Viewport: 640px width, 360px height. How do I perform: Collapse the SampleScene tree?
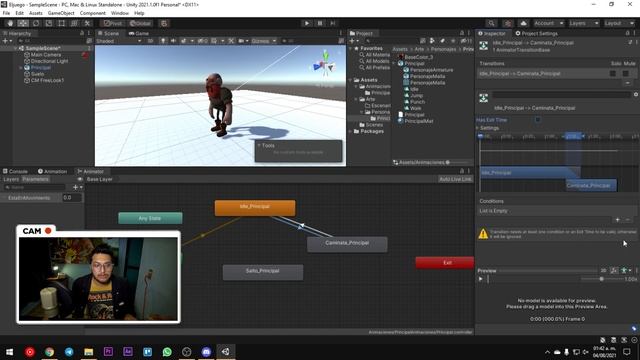[16, 48]
